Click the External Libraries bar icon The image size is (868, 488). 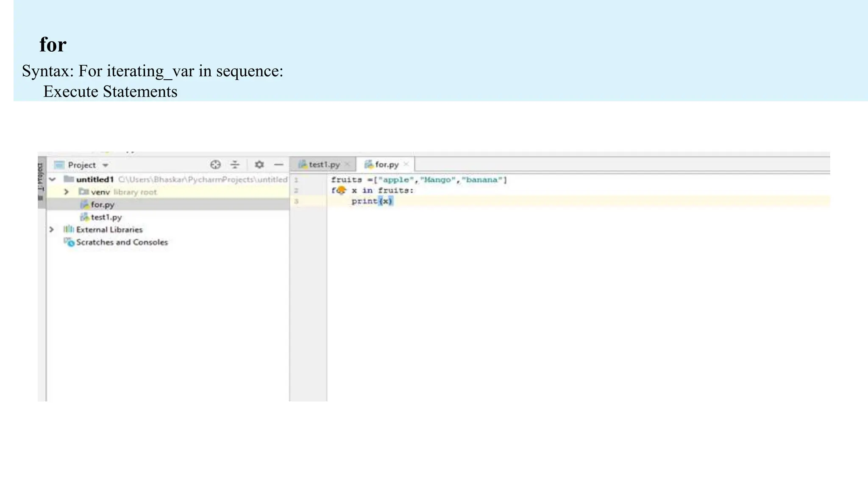68,229
